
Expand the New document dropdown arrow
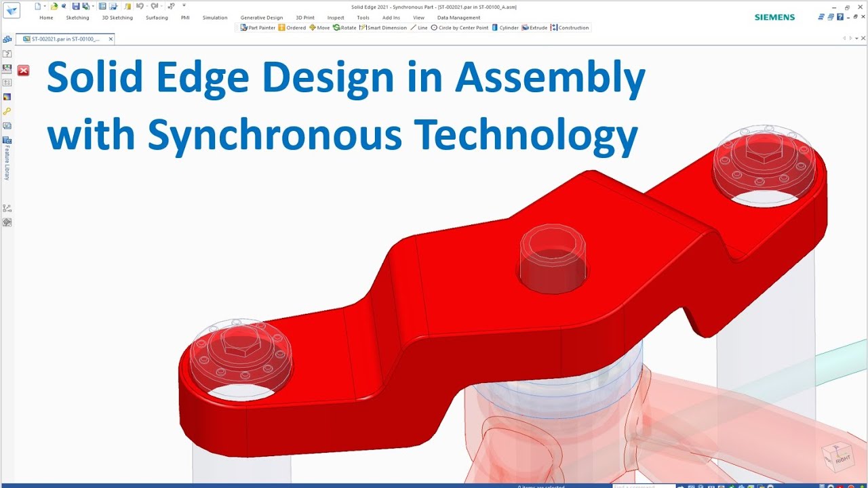[45, 6]
